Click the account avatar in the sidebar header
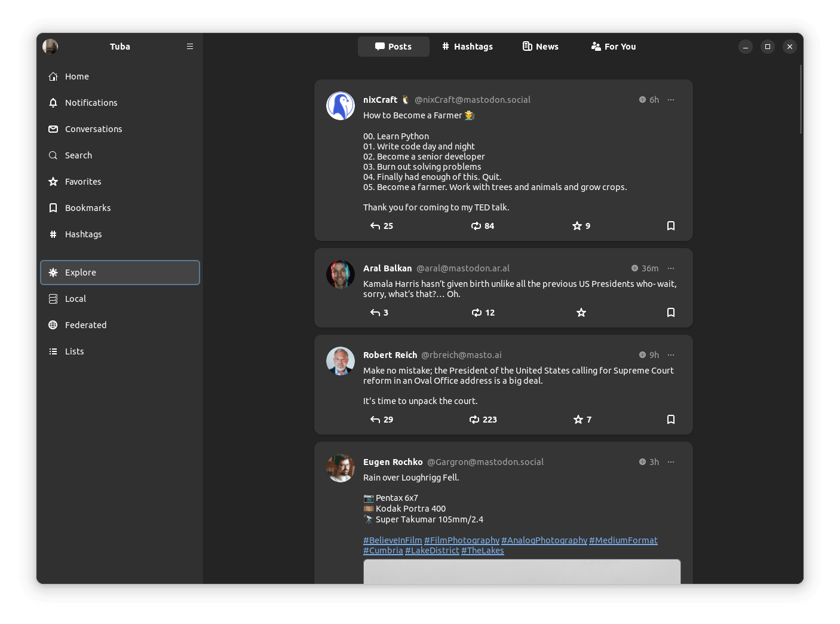Viewport: 840px width, 624px height. [x=50, y=47]
